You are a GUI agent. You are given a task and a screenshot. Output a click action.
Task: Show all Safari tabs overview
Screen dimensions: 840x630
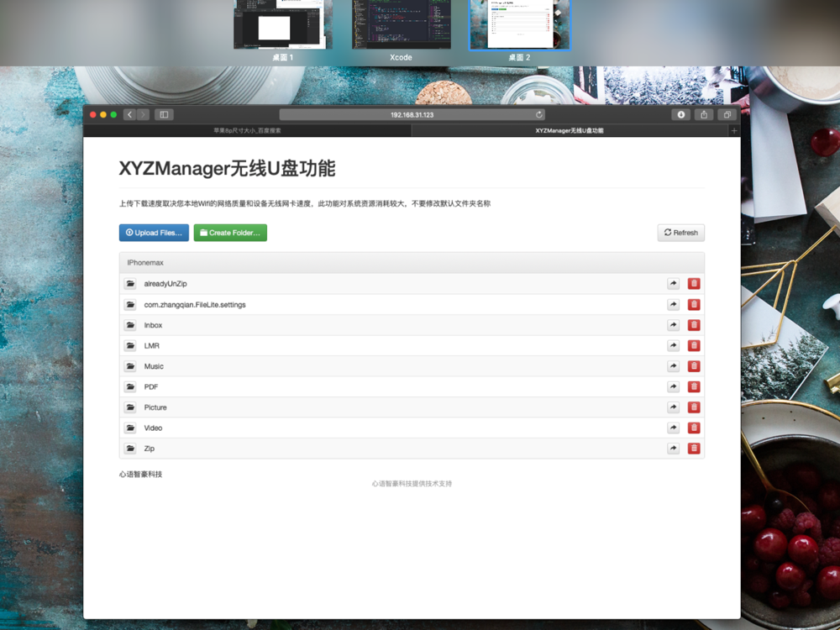pos(727,114)
